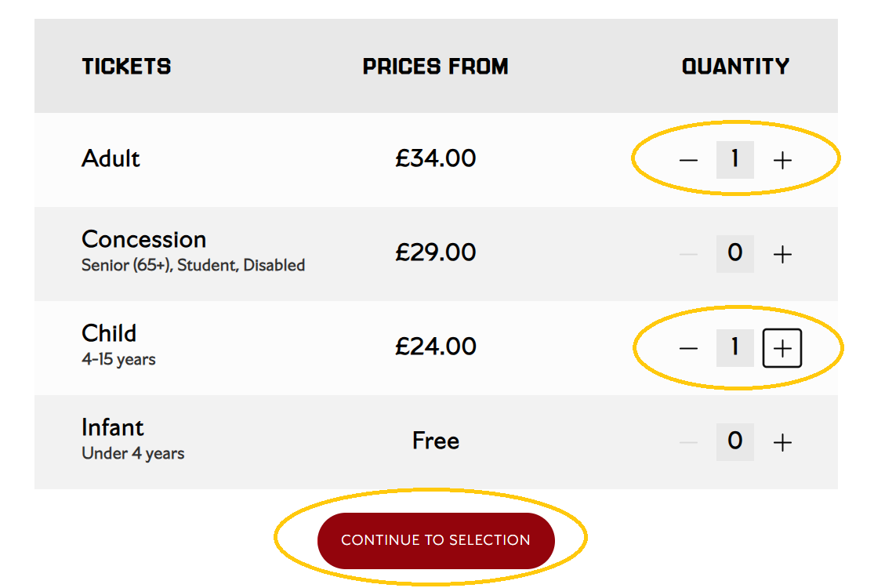The width and height of the screenshot is (874, 588).
Task: Select the Child quantity number field
Action: [x=734, y=348]
